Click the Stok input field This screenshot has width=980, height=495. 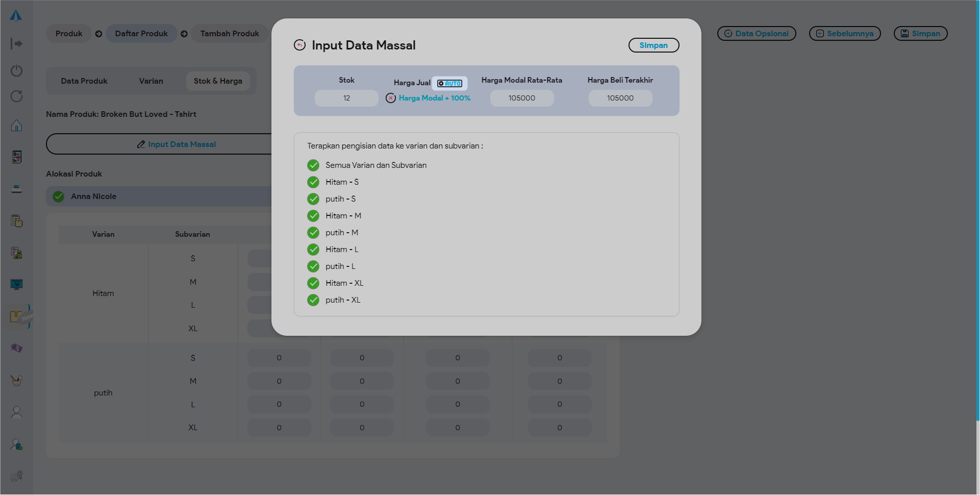pos(346,98)
